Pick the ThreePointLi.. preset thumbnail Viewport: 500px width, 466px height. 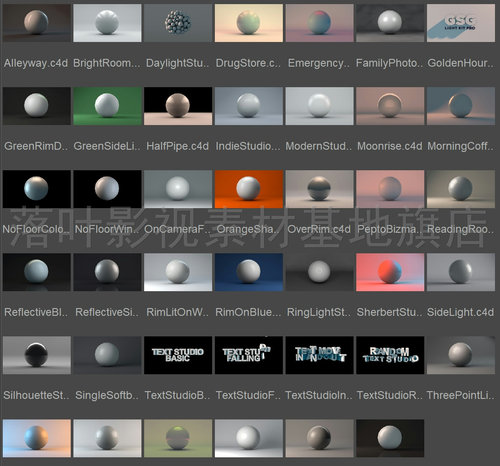[461, 355]
